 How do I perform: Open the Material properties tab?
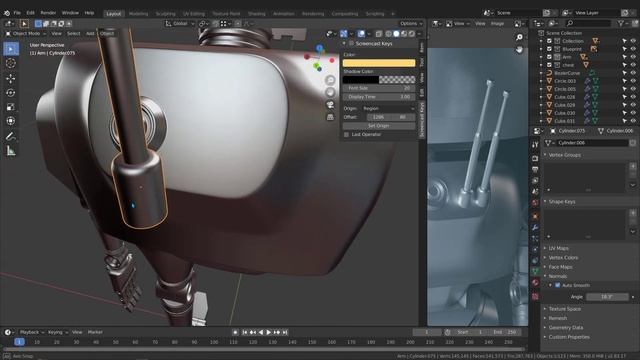(x=535, y=282)
